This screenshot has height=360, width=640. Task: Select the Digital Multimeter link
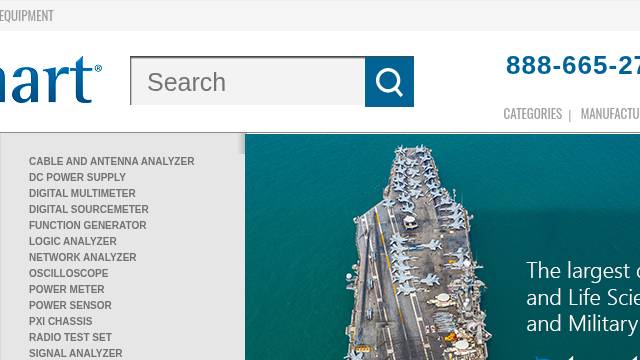pos(82,193)
